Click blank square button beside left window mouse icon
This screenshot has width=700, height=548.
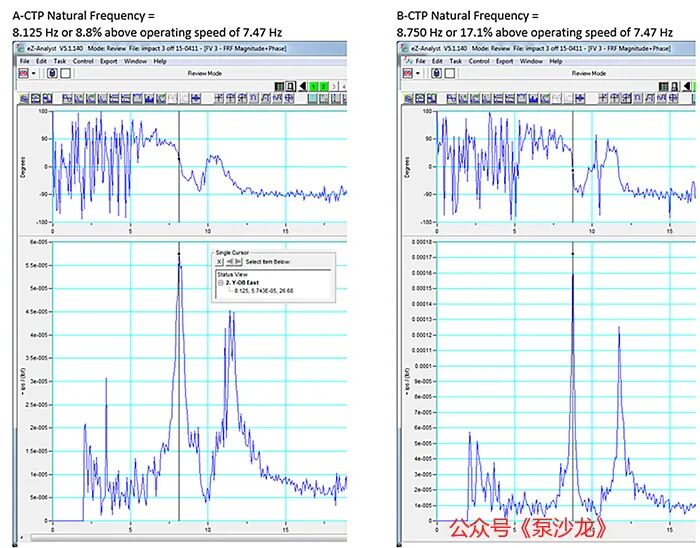(x=66, y=73)
